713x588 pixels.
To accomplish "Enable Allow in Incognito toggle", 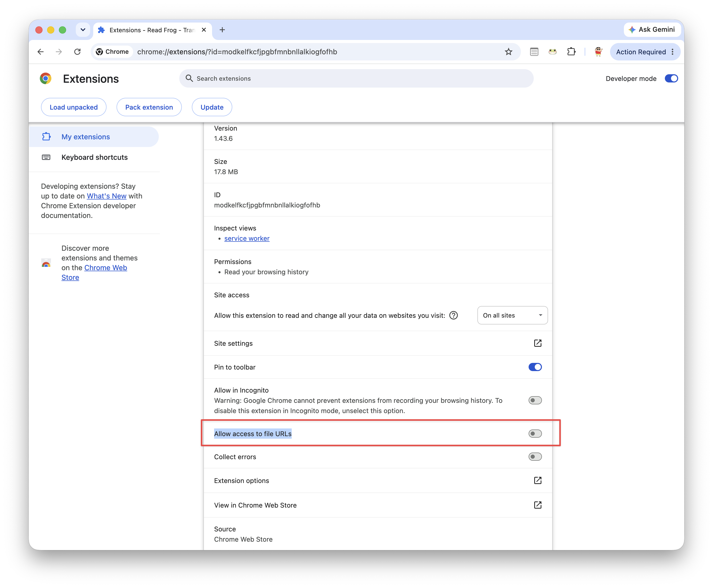I will coord(535,400).
